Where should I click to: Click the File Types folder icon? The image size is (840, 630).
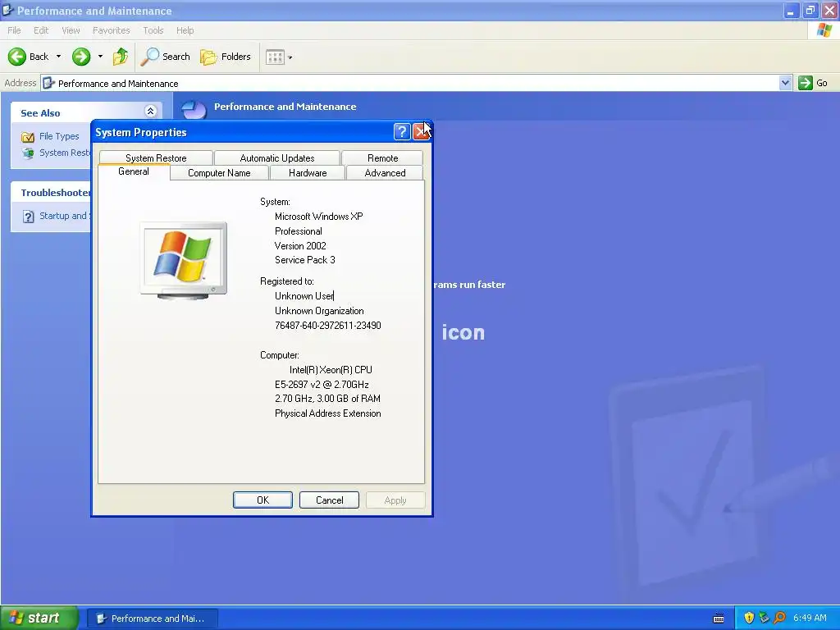pyautogui.click(x=28, y=137)
